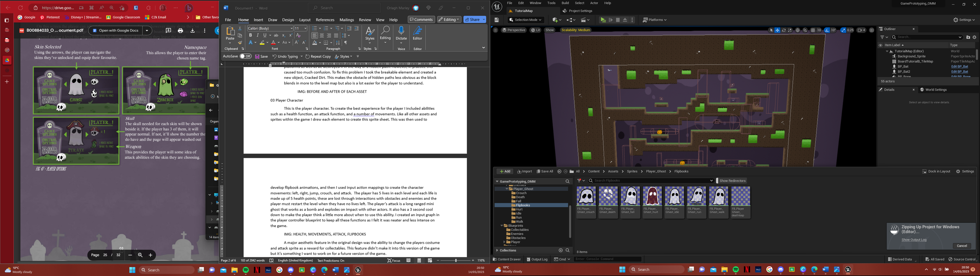Open Selection Mode dropdown in Unreal
This screenshot has height=276, width=980.
tap(525, 20)
